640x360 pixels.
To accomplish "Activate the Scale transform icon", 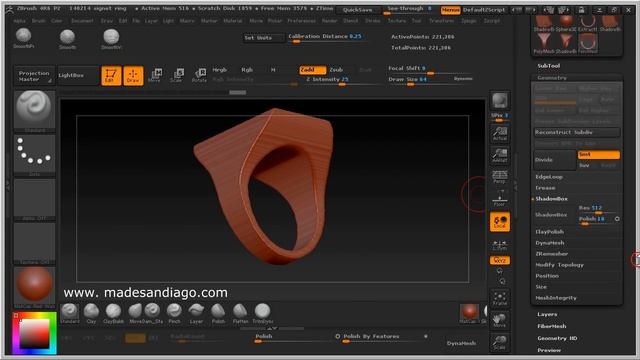I will click(177, 76).
